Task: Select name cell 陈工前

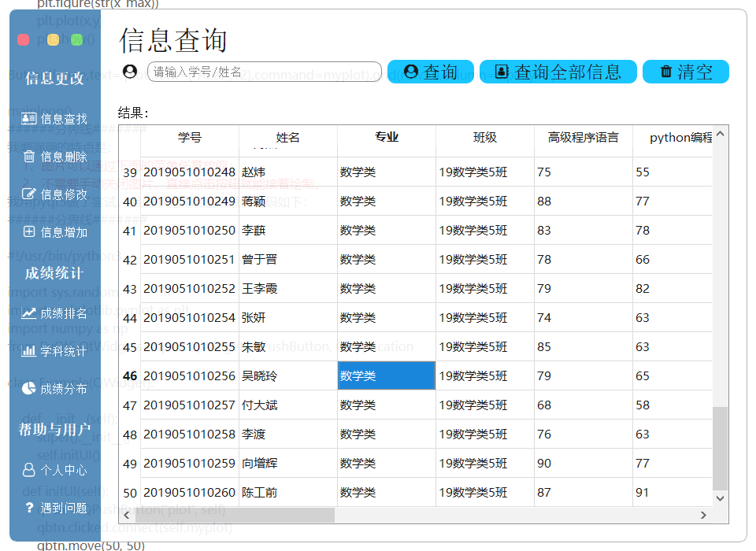Action: click(x=288, y=493)
